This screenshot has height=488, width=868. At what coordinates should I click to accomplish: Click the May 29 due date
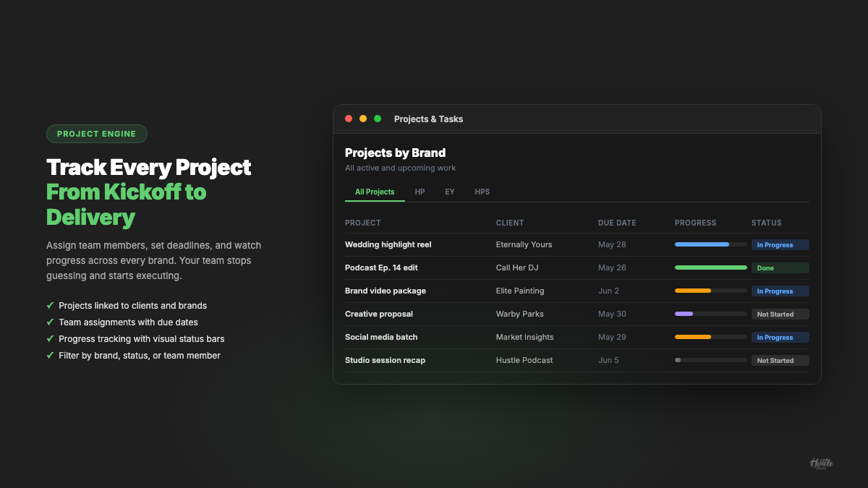pyautogui.click(x=612, y=337)
